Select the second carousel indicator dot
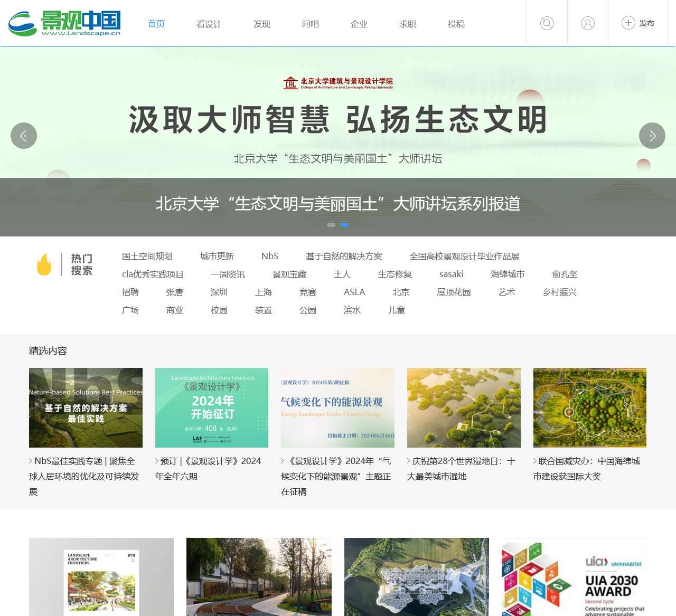Image resolution: width=676 pixels, height=616 pixels. tap(345, 225)
